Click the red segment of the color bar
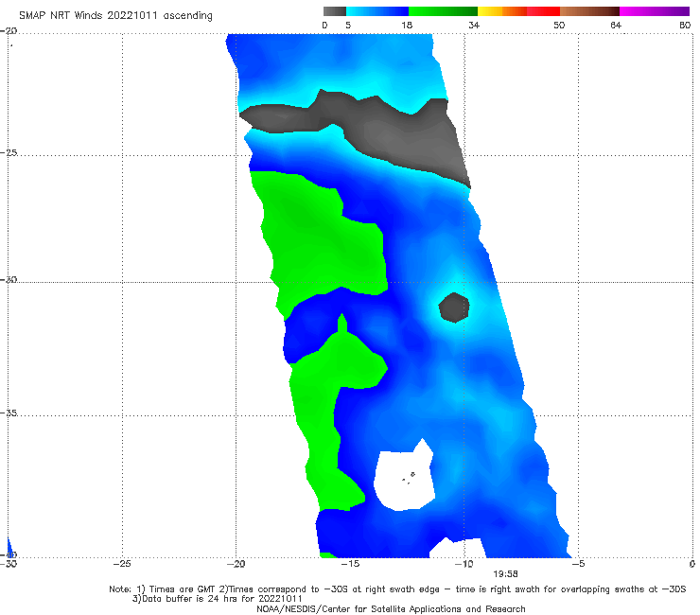The height and width of the screenshot is (615, 700). pos(543,11)
